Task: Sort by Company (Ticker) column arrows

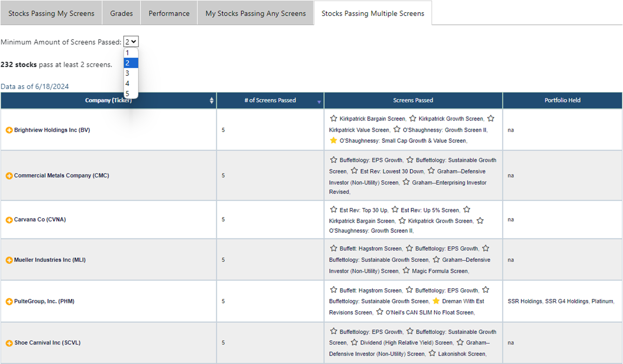Action: click(x=212, y=101)
